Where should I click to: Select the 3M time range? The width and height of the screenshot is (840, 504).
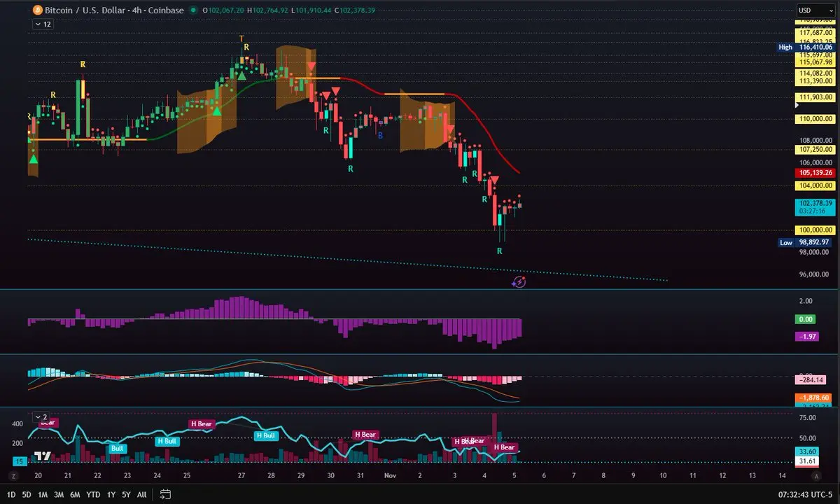click(x=59, y=494)
